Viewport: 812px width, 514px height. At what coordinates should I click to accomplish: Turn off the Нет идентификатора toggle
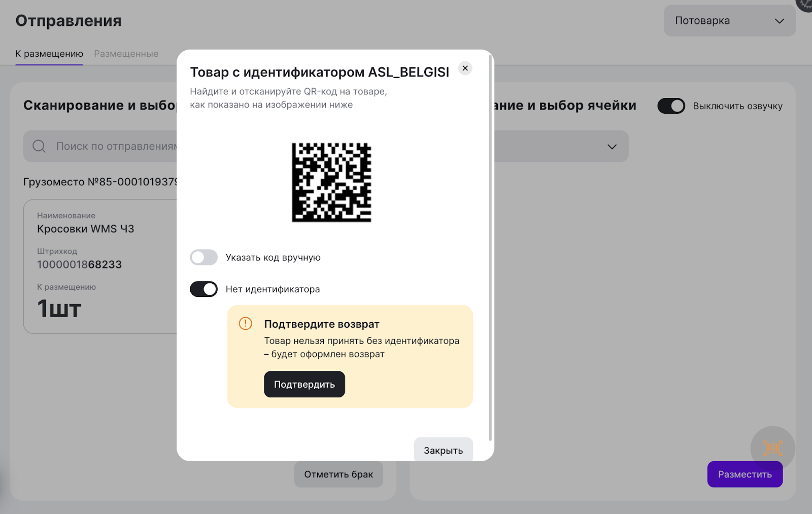click(x=204, y=289)
